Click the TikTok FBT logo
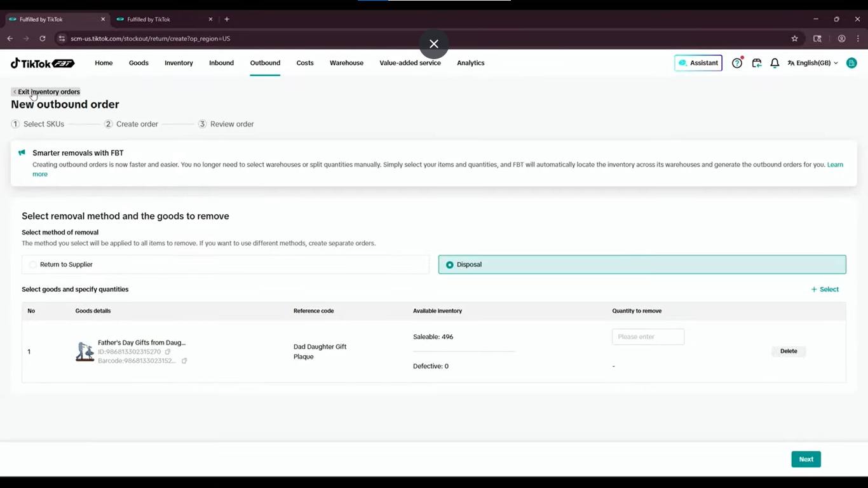This screenshot has width=868, height=488. coord(43,63)
